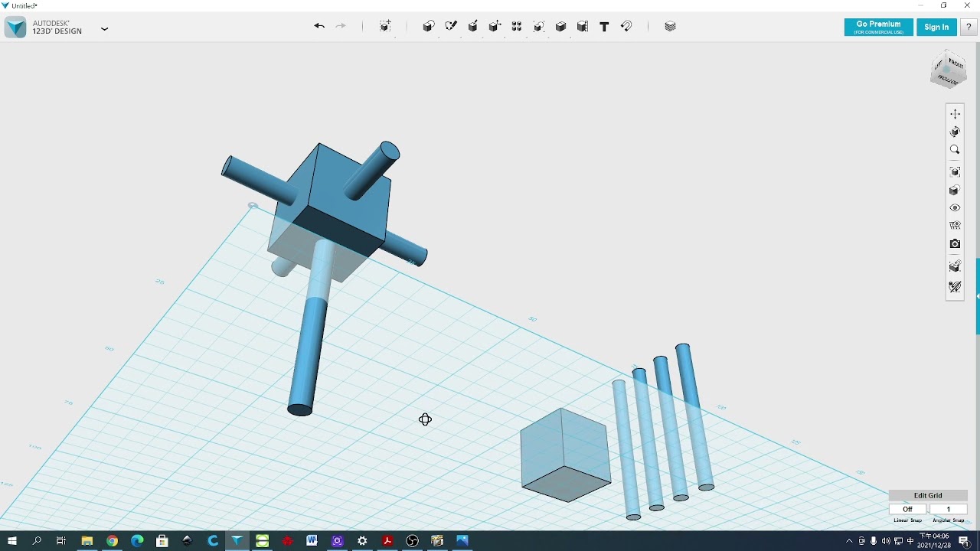The height and width of the screenshot is (551, 980).
Task: Open Microsoft Word from the taskbar
Action: coord(312,541)
